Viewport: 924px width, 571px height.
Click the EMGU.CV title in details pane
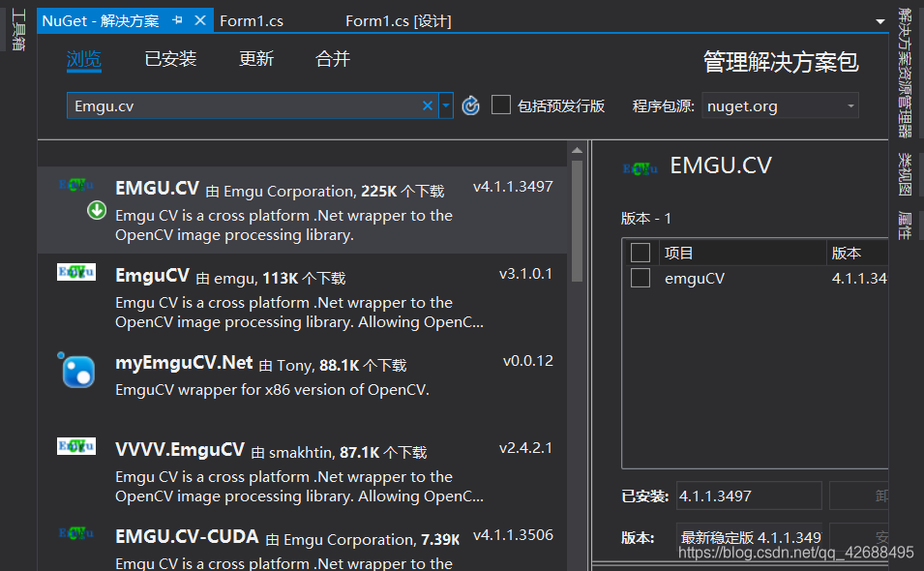tap(721, 165)
